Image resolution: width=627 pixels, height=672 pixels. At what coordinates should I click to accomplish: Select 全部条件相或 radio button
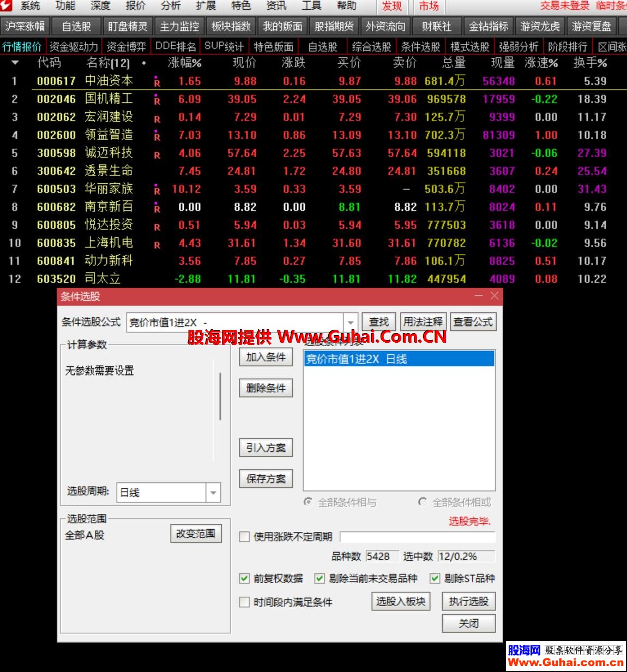[423, 502]
